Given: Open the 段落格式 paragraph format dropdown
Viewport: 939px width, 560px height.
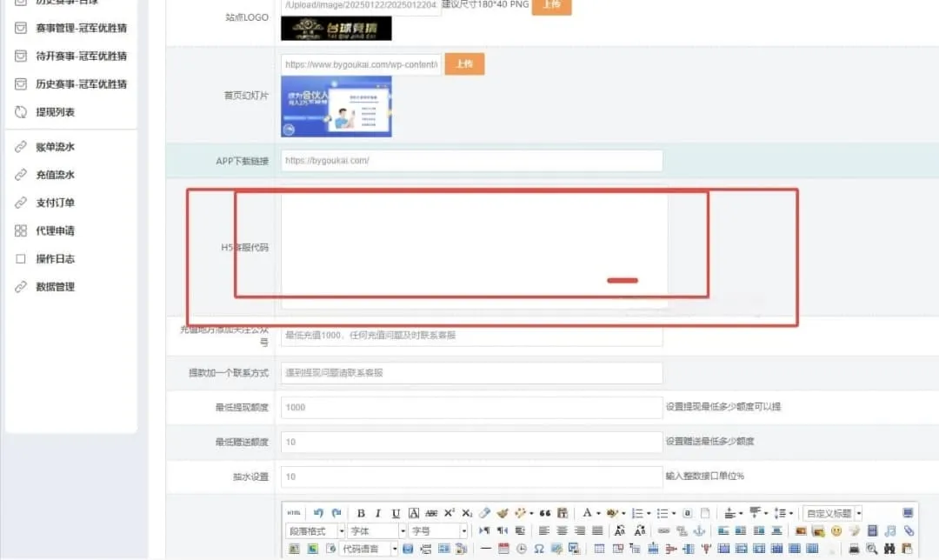Looking at the screenshot, I should pyautogui.click(x=316, y=531).
